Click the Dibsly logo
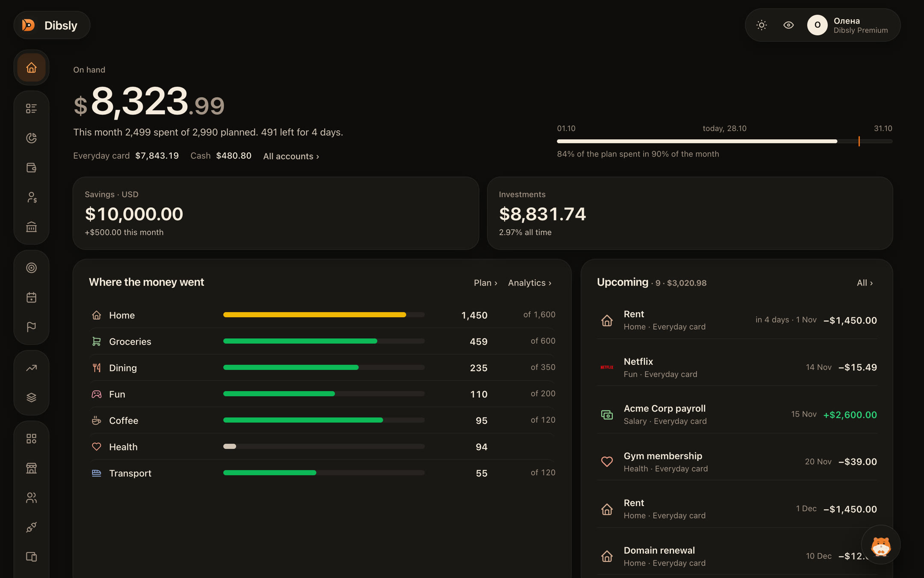 (52, 25)
